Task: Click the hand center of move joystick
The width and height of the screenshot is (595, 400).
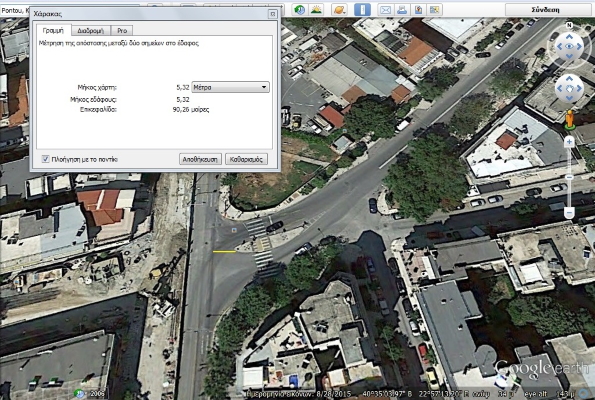Action: (569, 88)
